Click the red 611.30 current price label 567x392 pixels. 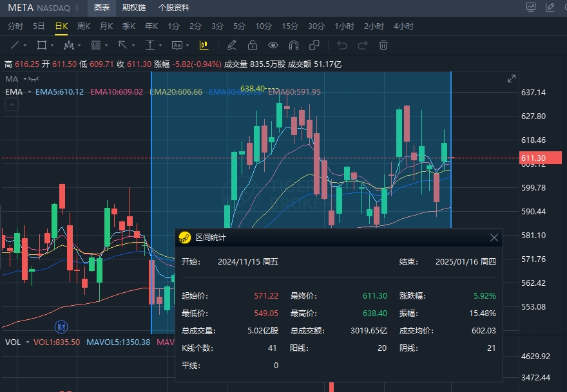pyautogui.click(x=540, y=158)
